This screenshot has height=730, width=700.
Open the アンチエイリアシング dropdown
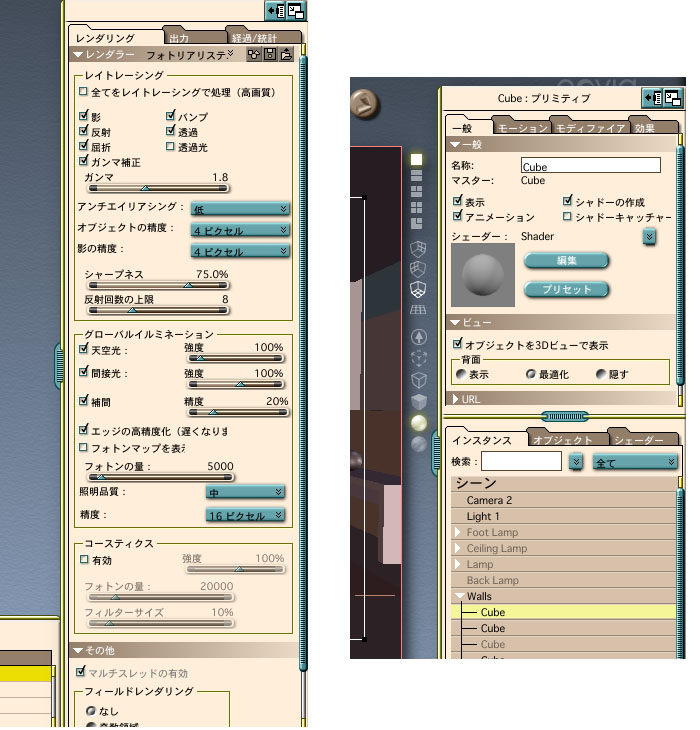click(x=240, y=208)
